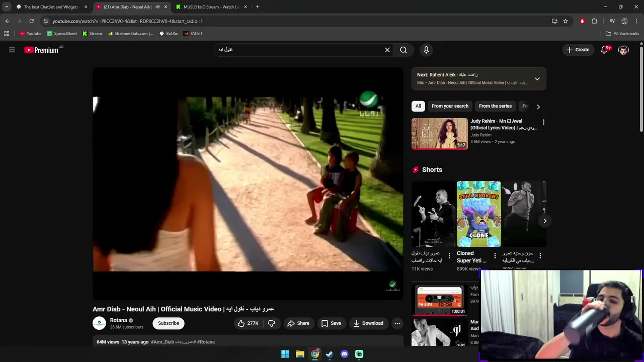Switch to The best ChatBot and Widgets tab
This screenshot has height=362, width=644.
tap(50, 7)
